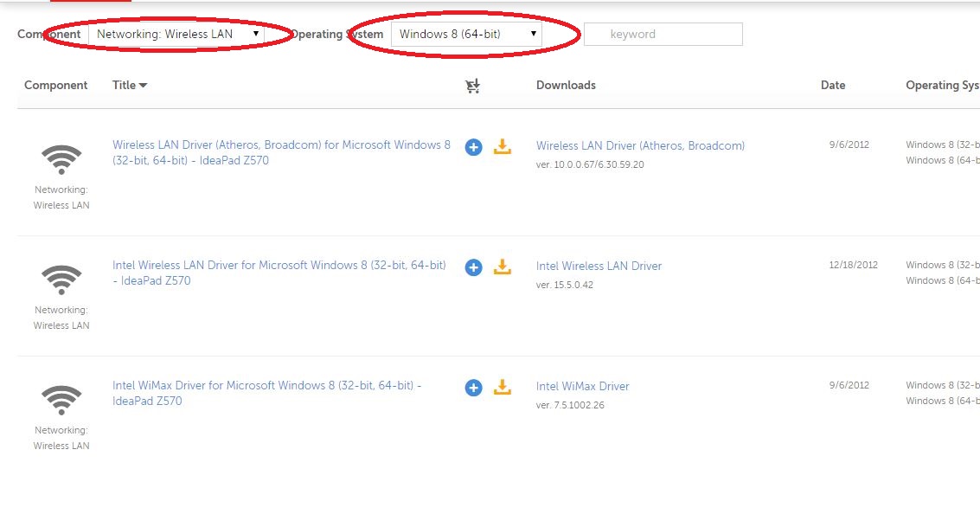The width and height of the screenshot is (980, 514).
Task: Click the Operating System column header
Action: 943,85
